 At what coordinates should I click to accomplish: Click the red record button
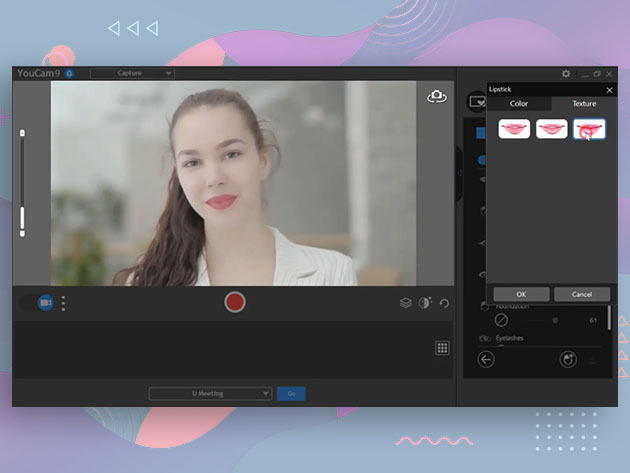click(x=235, y=302)
